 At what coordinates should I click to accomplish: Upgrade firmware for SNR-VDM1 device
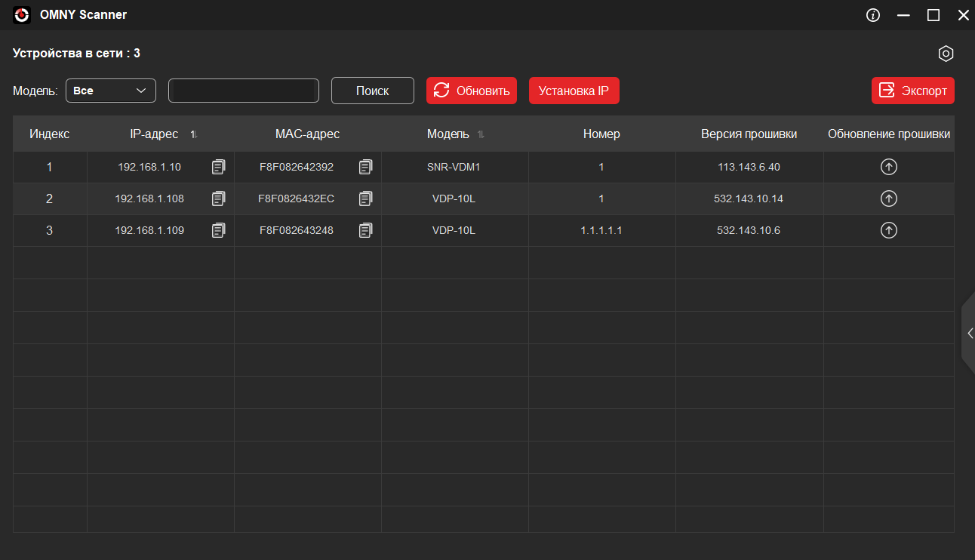tap(889, 167)
